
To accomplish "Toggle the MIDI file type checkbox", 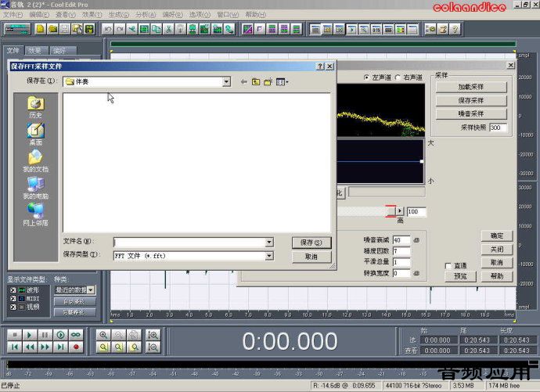I will (13, 298).
